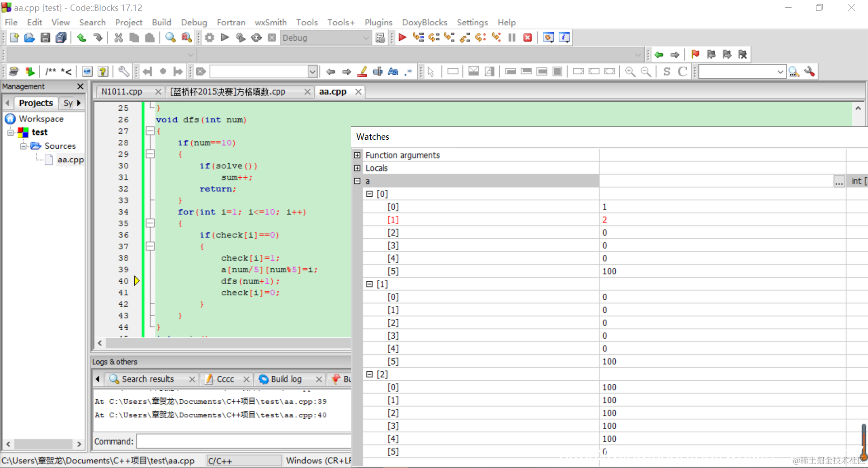Create a new file from the toolbar
The height and width of the screenshot is (468, 868).
coord(14,38)
